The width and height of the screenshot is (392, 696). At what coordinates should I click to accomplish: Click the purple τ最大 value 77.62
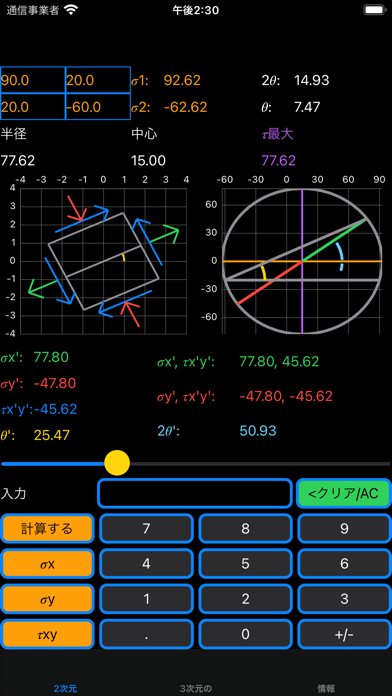click(x=279, y=160)
